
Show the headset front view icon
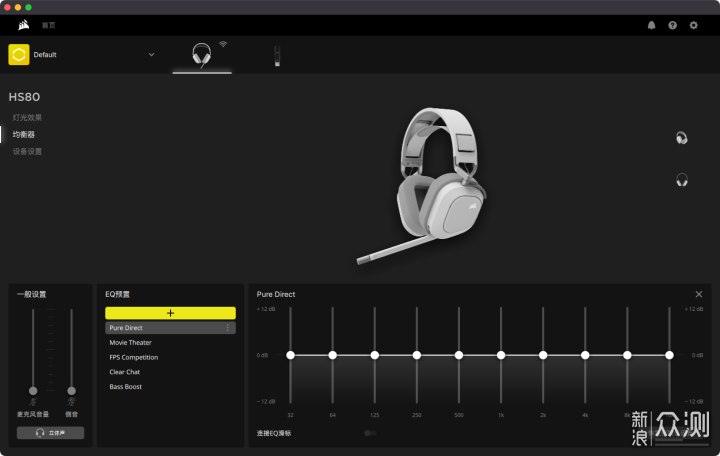tap(681, 180)
